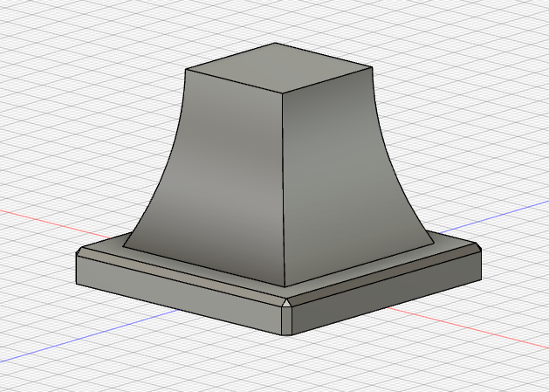Select base plate's top ledge on left side
The width and height of the screenshot is (549, 392).
coord(175,262)
